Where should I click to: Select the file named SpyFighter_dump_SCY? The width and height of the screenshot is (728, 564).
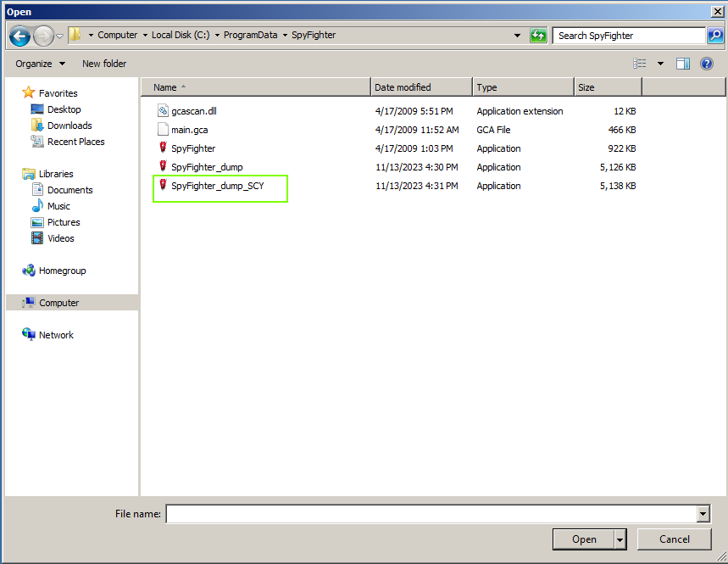point(217,186)
